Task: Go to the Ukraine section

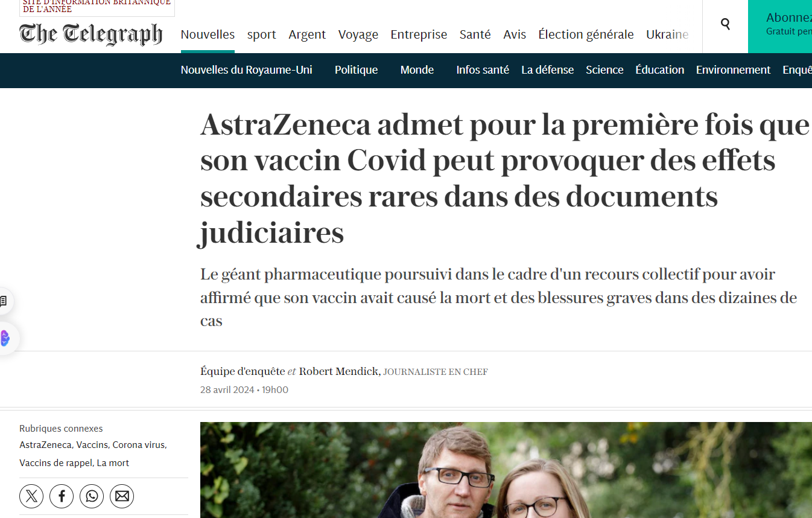Action: tap(667, 34)
